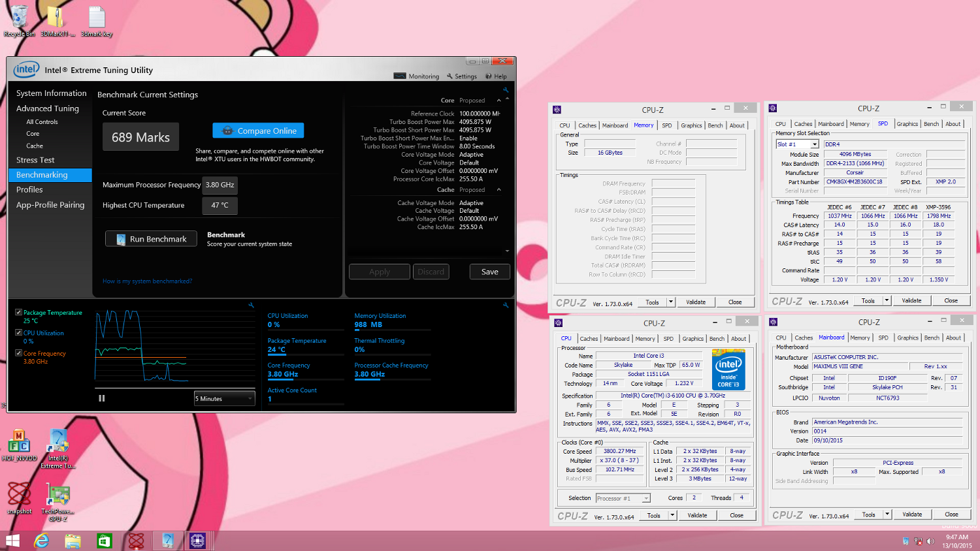980x551 pixels.
Task: Switch to Intel XTU in taskbar
Action: [167, 541]
